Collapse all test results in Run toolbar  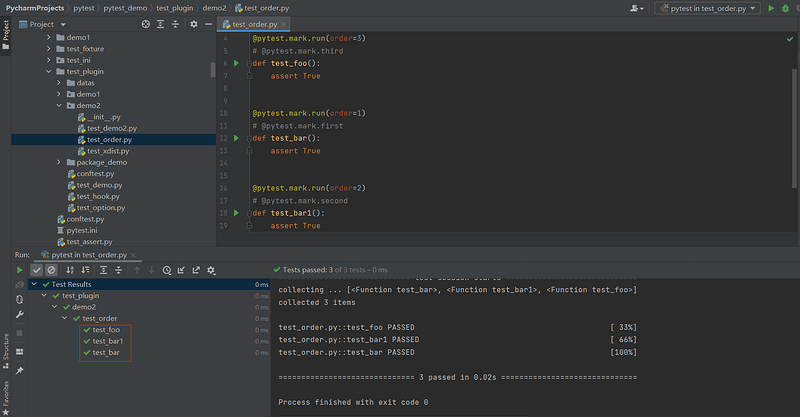click(x=118, y=270)
